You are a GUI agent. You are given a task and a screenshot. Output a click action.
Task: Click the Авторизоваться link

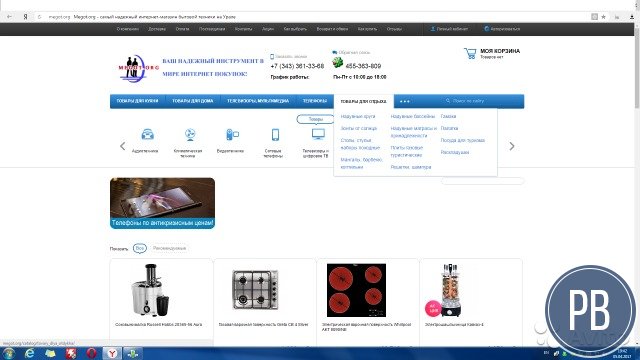coord(505,29)
